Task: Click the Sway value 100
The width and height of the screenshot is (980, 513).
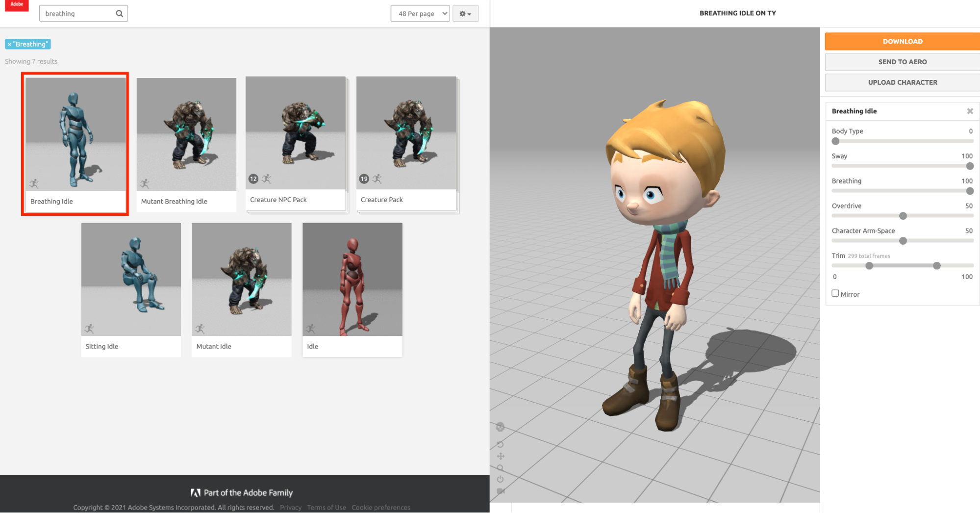Action: 967,156
